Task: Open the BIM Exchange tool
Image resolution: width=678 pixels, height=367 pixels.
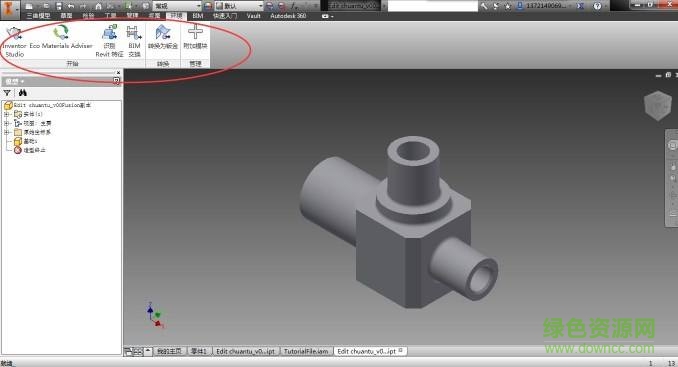Action: click(134, 41)
